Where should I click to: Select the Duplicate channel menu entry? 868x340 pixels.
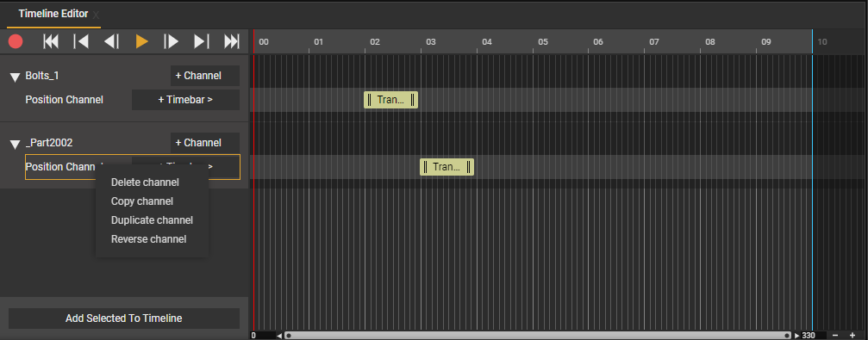tap(153, 220)
